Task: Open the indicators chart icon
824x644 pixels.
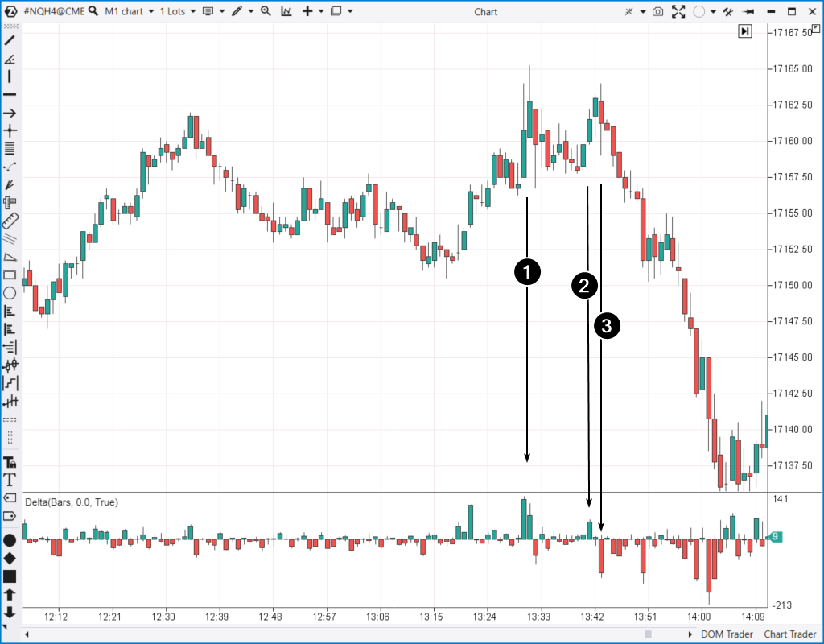Action: click(286, 11)
